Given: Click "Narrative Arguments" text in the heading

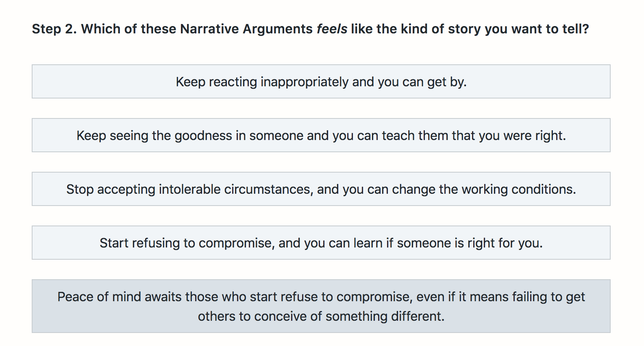Looking at the screenshot, I should coord(246,29).
